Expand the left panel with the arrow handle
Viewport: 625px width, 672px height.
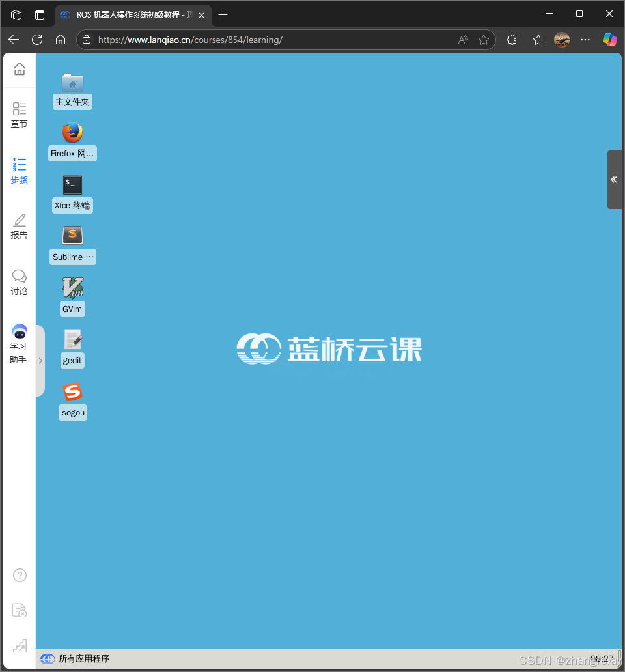(x=40, y=361)
